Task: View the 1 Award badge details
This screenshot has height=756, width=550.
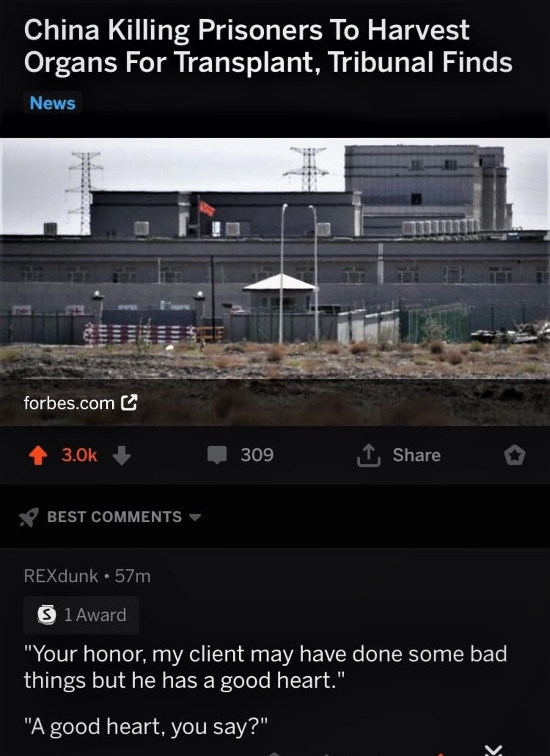Action: tap(81, 615)
